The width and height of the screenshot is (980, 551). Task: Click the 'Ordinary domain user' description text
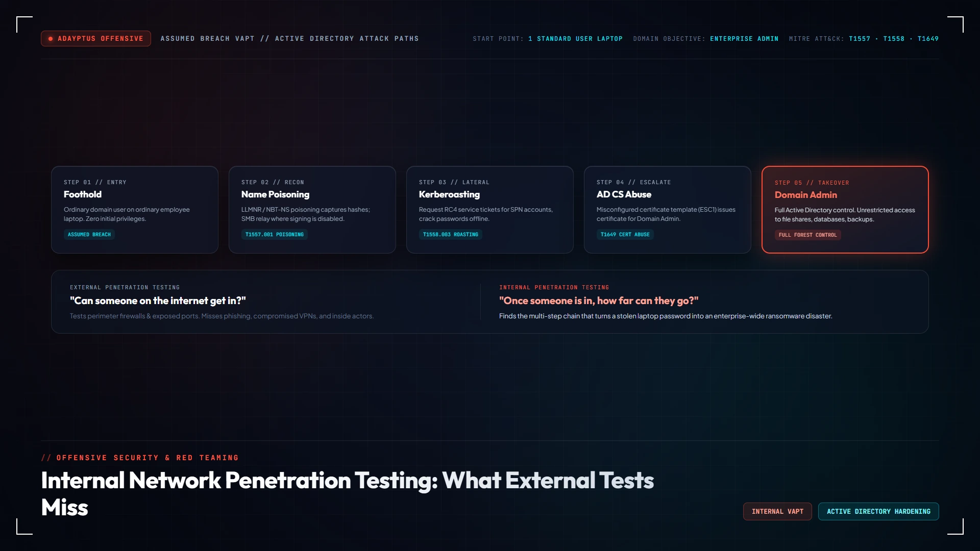click(127, 214)
